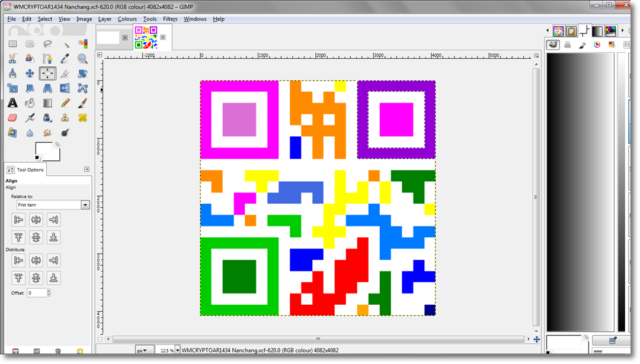Screen dimensions: 640x364
Task: Select the Colour Picker eyedropper tool
Action: coord(65,59)
